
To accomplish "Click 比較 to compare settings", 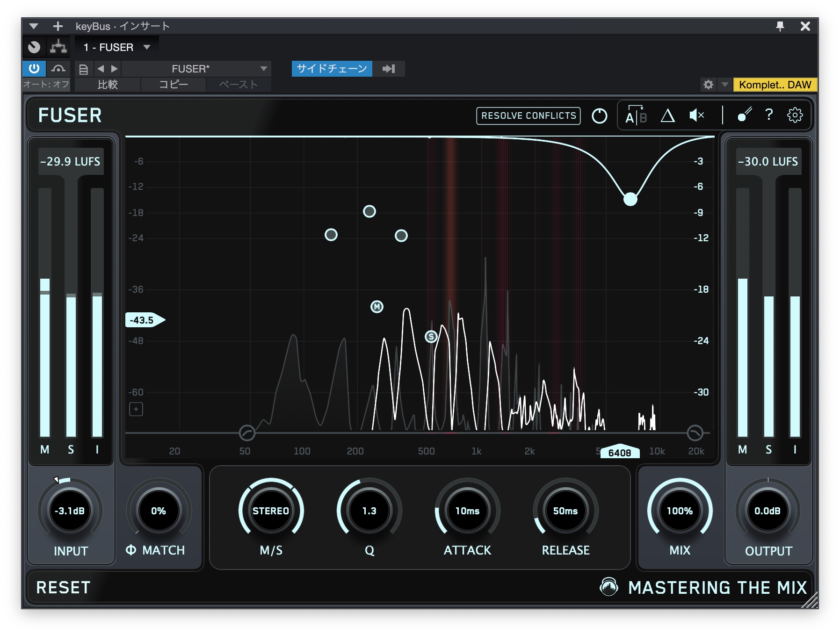I will tap(107, 85).
